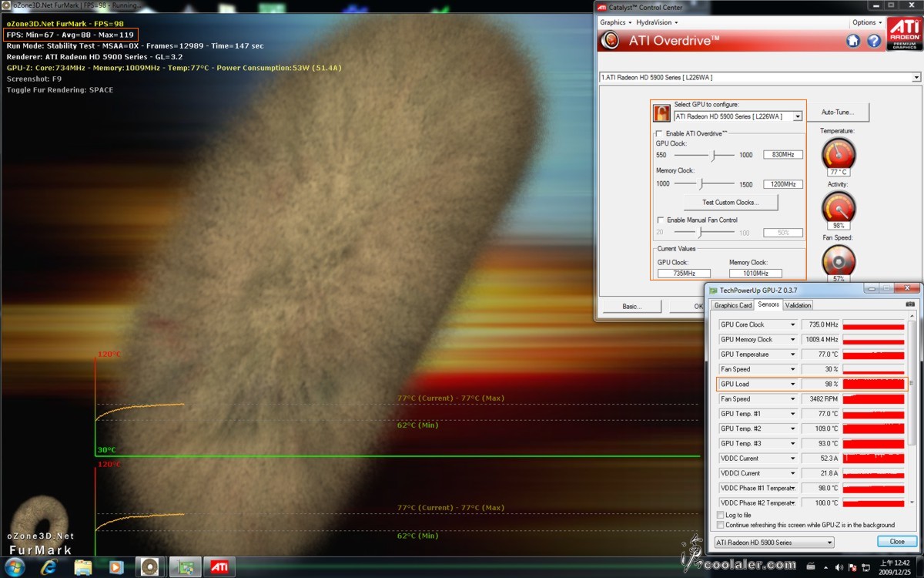Switch to GPU-Z taskbar button
Viewport: 924px width, 578px height.
click(185, 567)
